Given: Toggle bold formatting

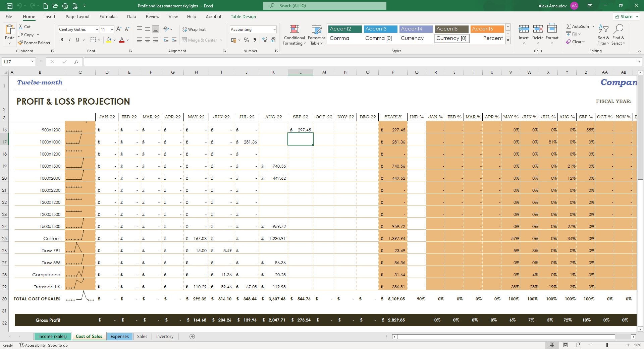Looking at the screenshot, I should coord(62,40).
